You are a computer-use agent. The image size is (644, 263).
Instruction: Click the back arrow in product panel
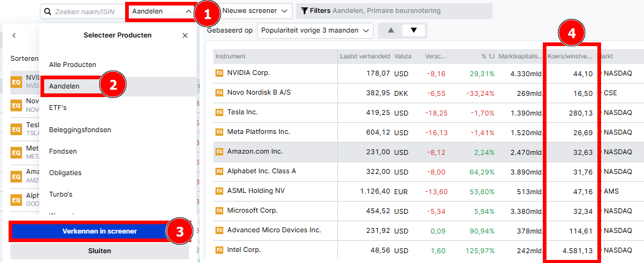click(14, 36)
